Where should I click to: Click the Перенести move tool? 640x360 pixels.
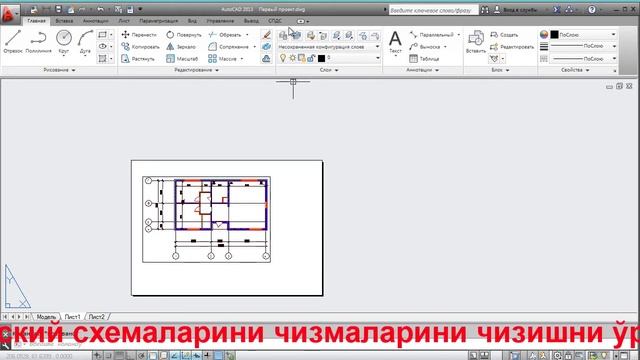point(139,35)
